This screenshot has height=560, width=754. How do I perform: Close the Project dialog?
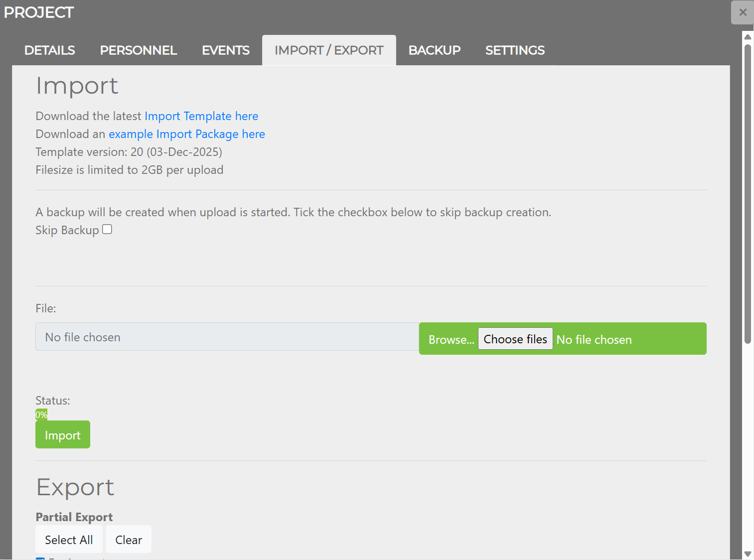[743, 12]
